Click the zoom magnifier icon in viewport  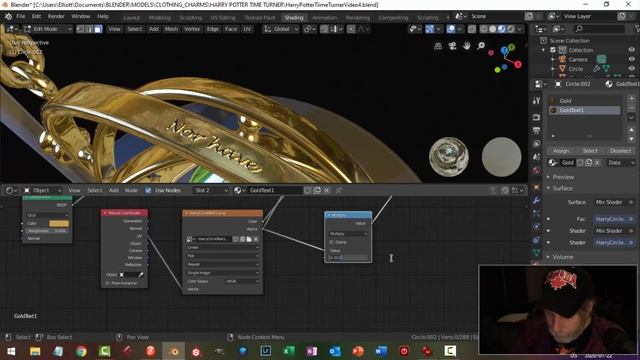pyautogui.click(x=481, y=46)
